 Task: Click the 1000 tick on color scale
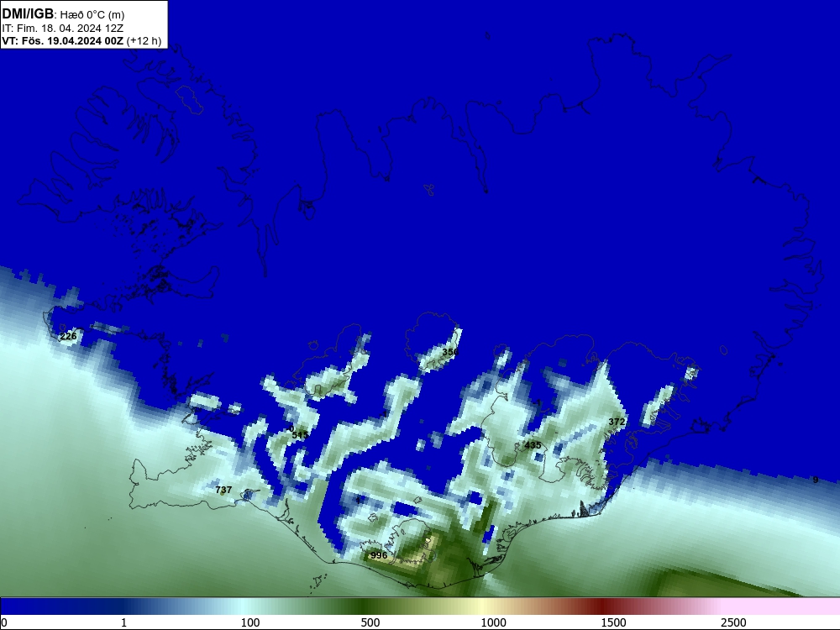pyautogui.click(x=493, y=622)
